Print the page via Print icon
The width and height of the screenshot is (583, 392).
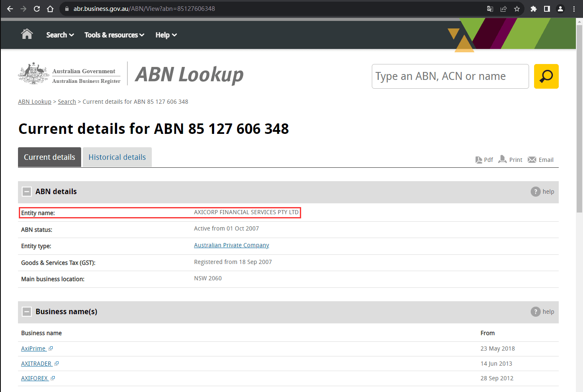pos(510,159)
